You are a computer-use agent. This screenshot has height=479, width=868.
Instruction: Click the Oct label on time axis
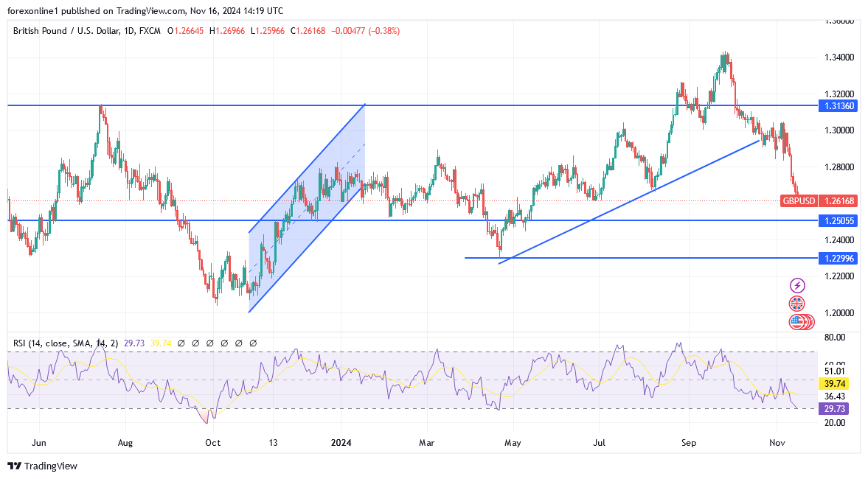tap(212, 442)
